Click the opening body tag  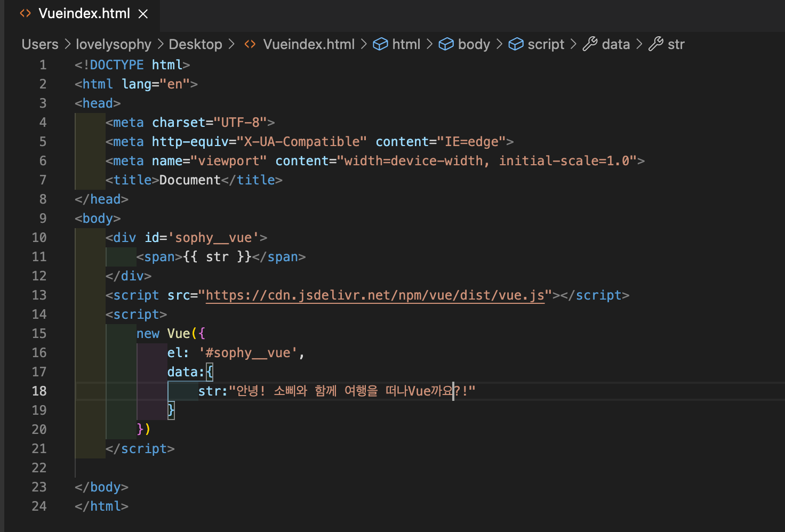pos(98,219)
